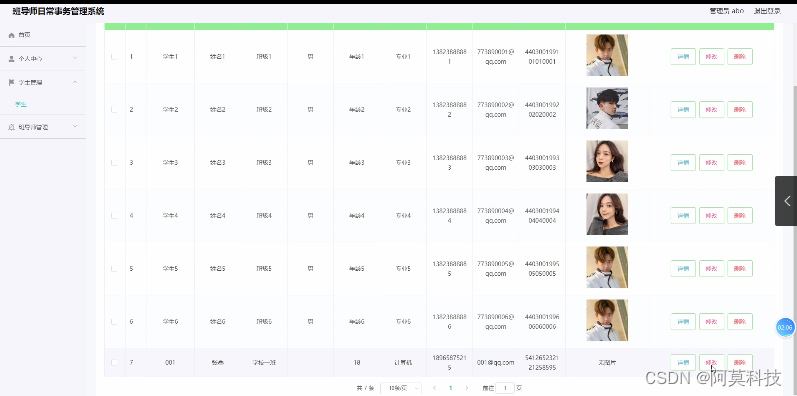The height and width of the screenshot is (396, 797).
Task: Click the 无图片 cell in row 7
Action: (607, 363)
